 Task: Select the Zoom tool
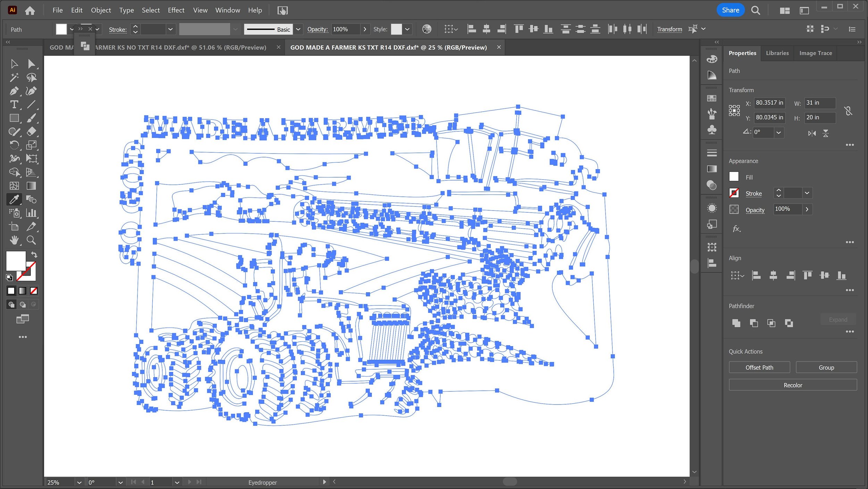coord(31,240)
